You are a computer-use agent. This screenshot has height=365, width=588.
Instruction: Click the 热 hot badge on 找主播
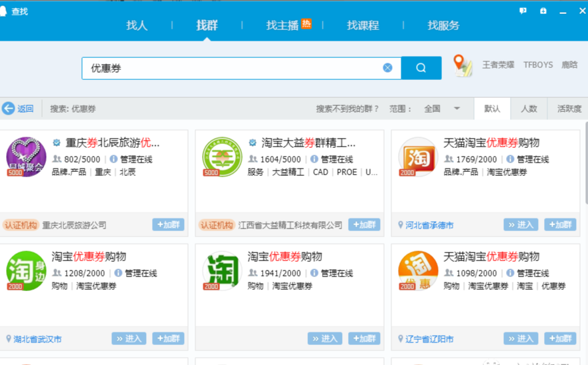307,23
